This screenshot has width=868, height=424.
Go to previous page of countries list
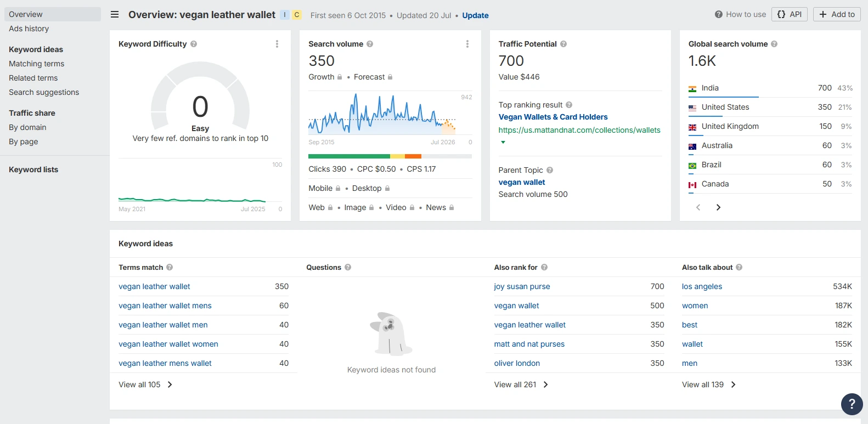click(698, 207)
